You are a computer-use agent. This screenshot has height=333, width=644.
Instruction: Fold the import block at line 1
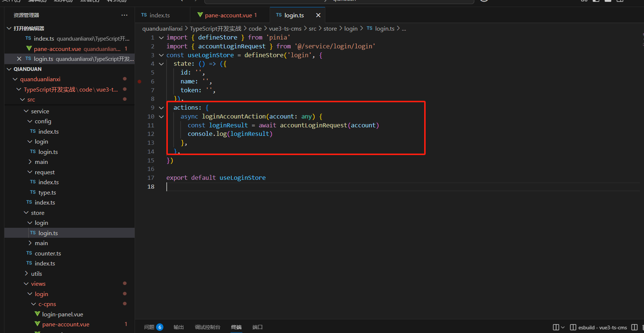click(x=161, y=38)
